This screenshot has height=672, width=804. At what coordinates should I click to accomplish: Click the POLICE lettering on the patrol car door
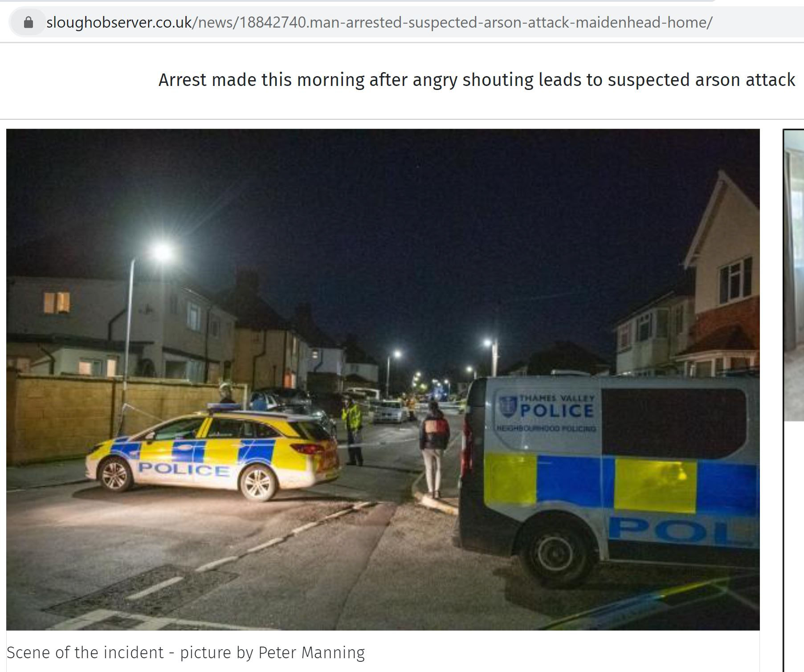tap(184, 469)
